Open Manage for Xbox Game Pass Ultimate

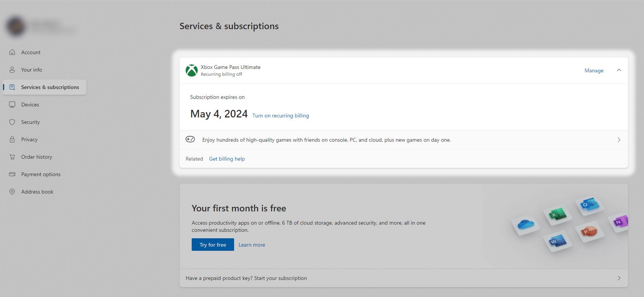(594, 70)
